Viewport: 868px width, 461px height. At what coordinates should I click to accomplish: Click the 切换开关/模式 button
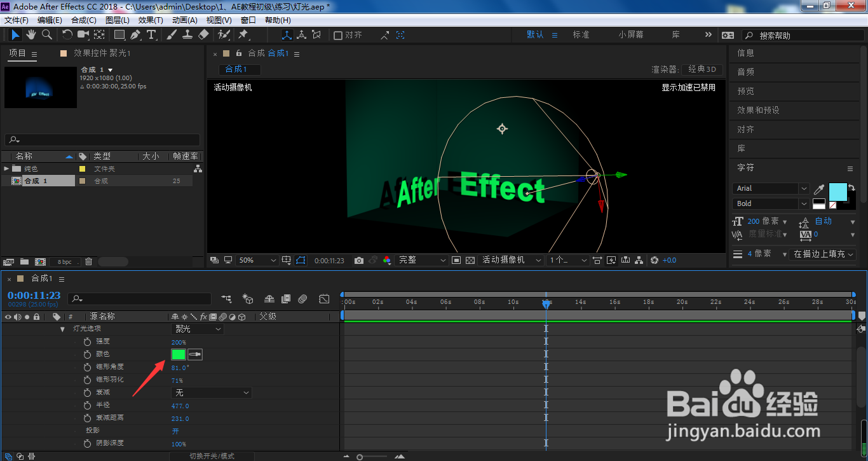(212, 456)
